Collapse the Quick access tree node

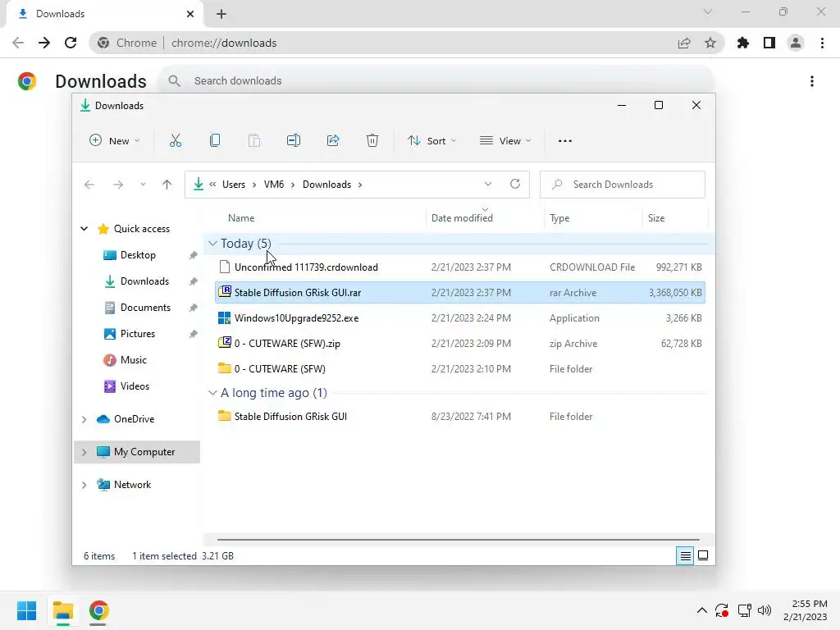click(84, 229)
